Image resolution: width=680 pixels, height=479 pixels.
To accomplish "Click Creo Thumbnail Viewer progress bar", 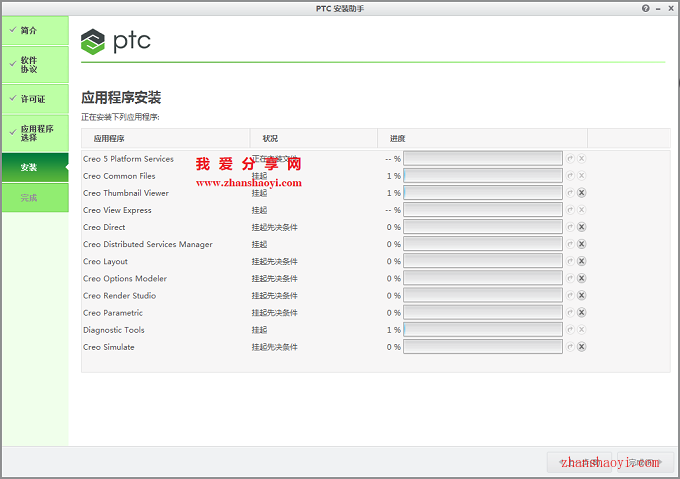I will click(x=483, y=193).
